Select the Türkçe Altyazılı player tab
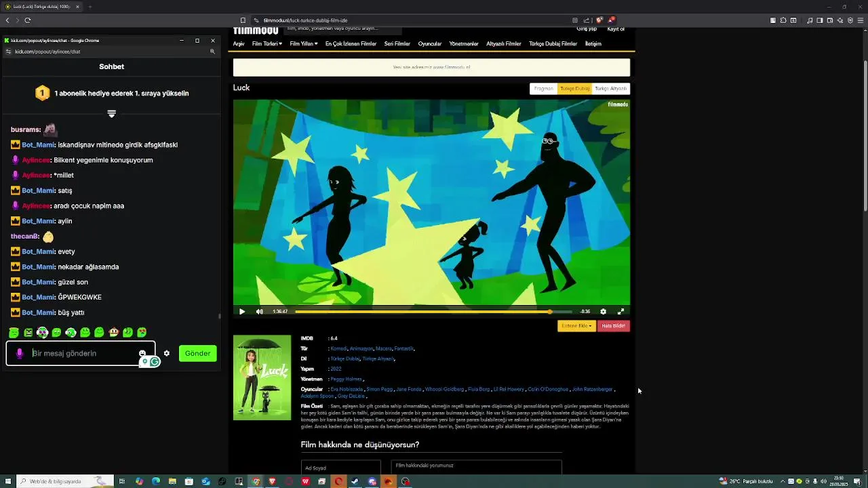This screenshot has height=488, width=868. click(x=611, y=89)
